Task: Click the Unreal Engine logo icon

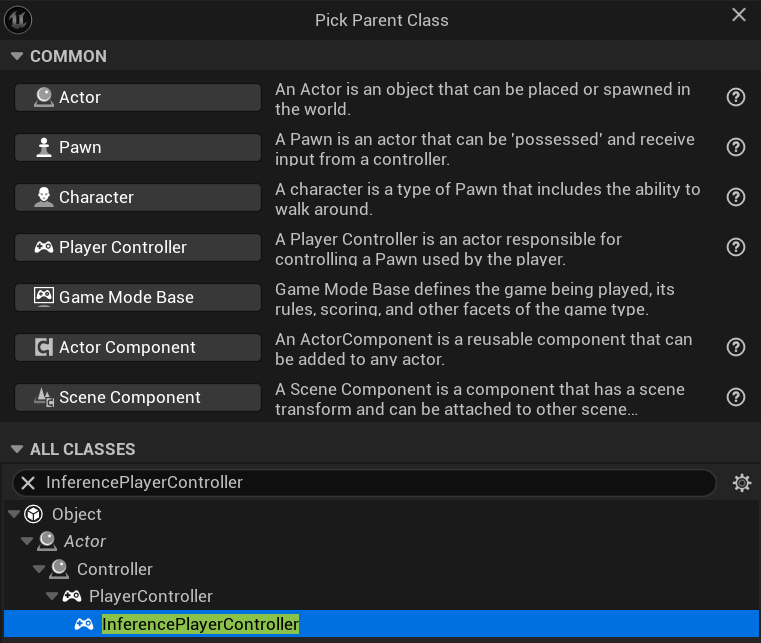Action: click(18, 19)
